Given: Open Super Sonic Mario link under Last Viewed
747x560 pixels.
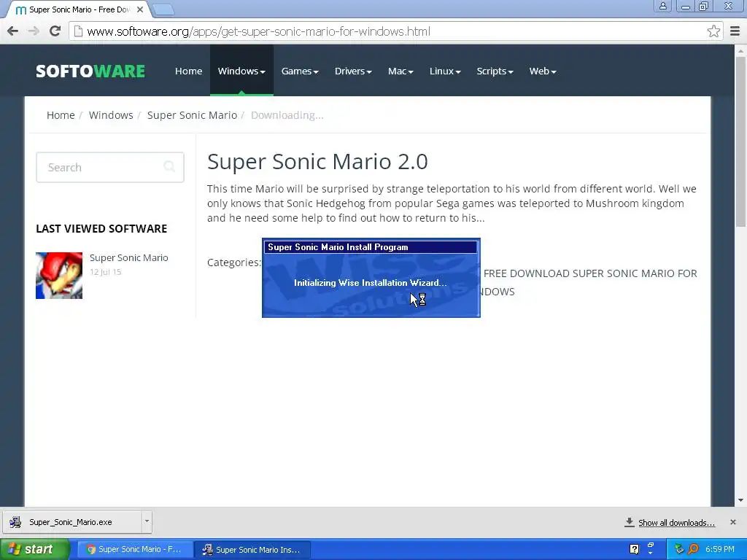Looking at the screenshot, I should pos(128,257).
